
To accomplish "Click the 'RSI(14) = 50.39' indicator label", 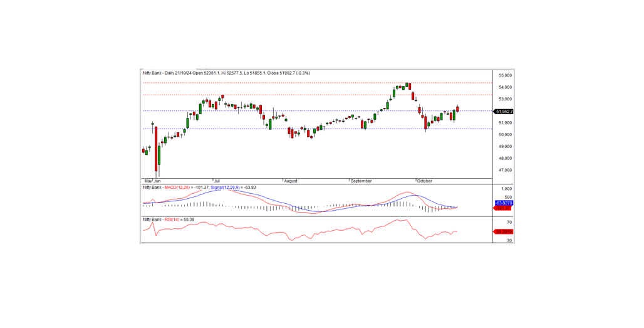I will pyautogui.click(x=179, y=220).
